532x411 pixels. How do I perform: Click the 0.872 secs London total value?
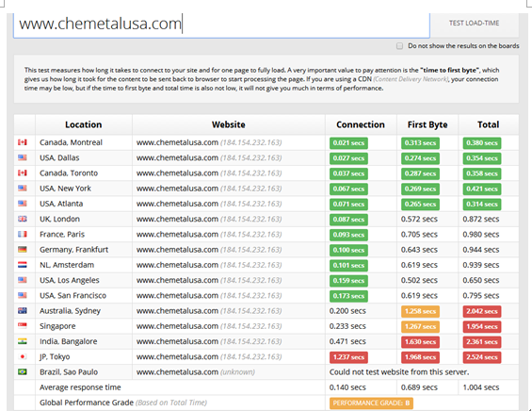[x=481, y=219]
